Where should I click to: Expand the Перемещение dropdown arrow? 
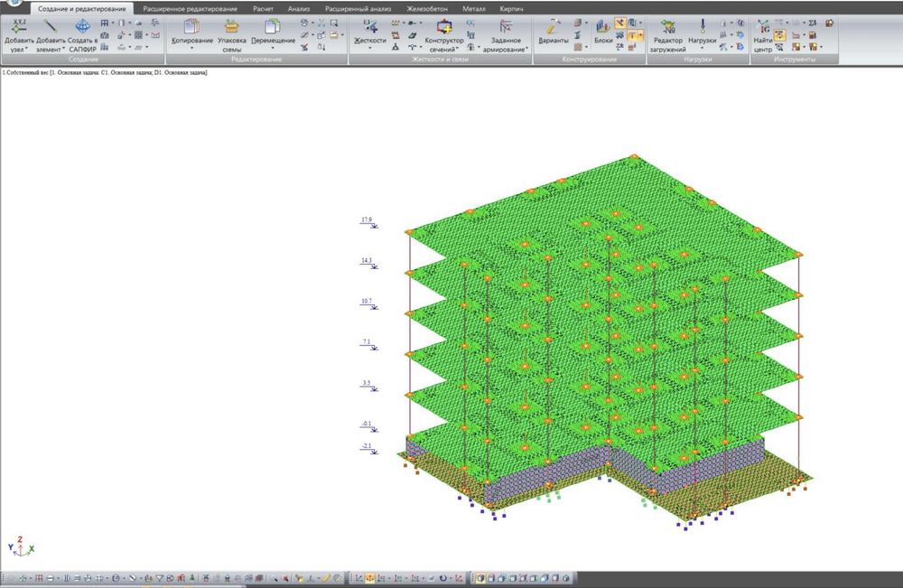pyautogui.click(x=273, y=49)
